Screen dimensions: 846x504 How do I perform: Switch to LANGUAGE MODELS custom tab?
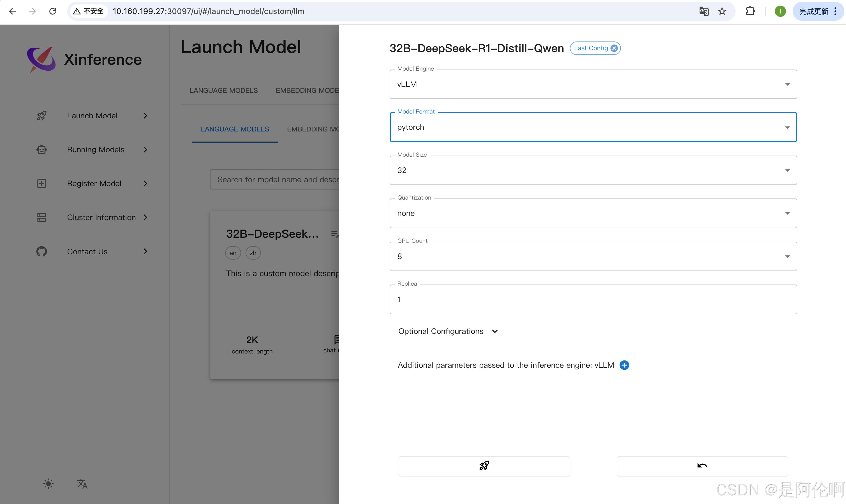pyautogui.click(x=235, y=129)
